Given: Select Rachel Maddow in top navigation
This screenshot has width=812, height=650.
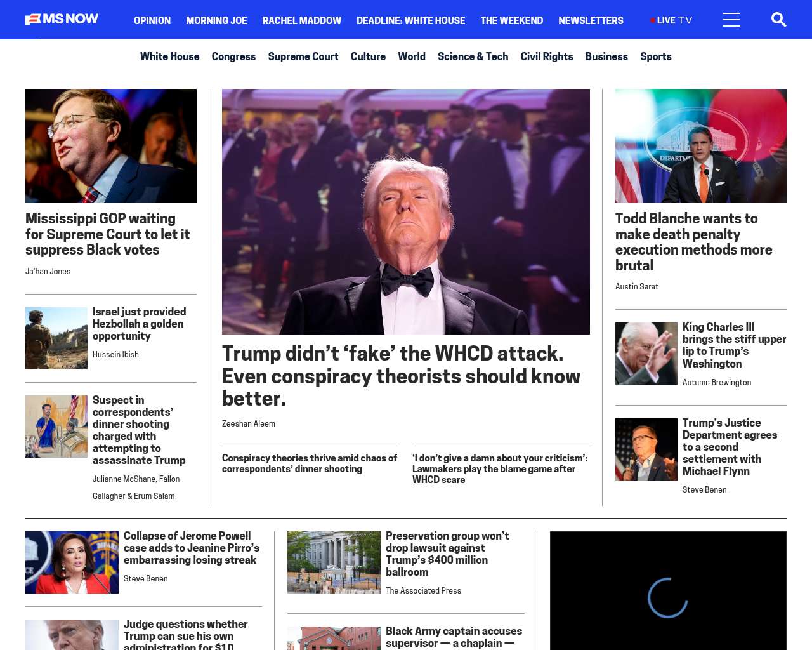Looking at the screenshot, I should (302, 20).
